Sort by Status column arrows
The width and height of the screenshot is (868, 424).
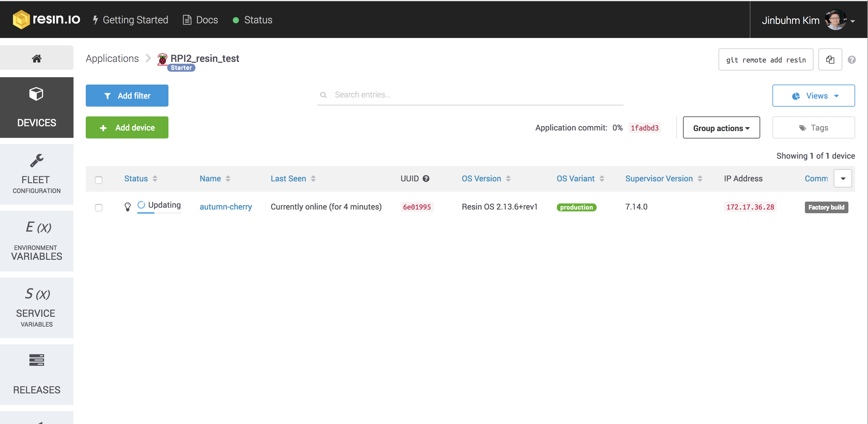click(x=155, y=179)
